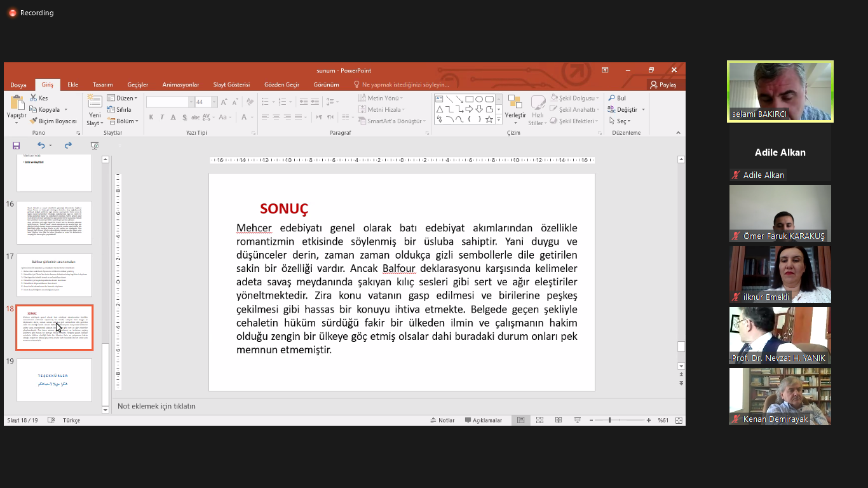Undo the last action with the back arrow

tap(41, 146)
